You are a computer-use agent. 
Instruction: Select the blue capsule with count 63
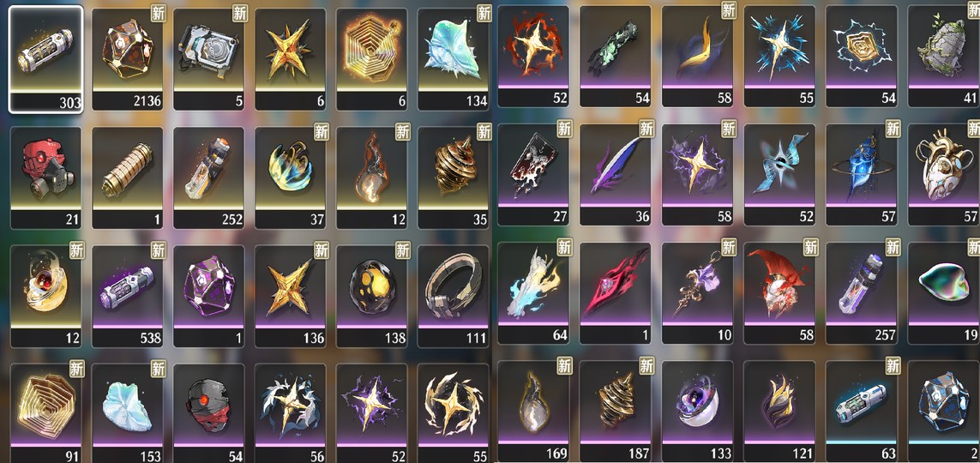tap(861, 412)
